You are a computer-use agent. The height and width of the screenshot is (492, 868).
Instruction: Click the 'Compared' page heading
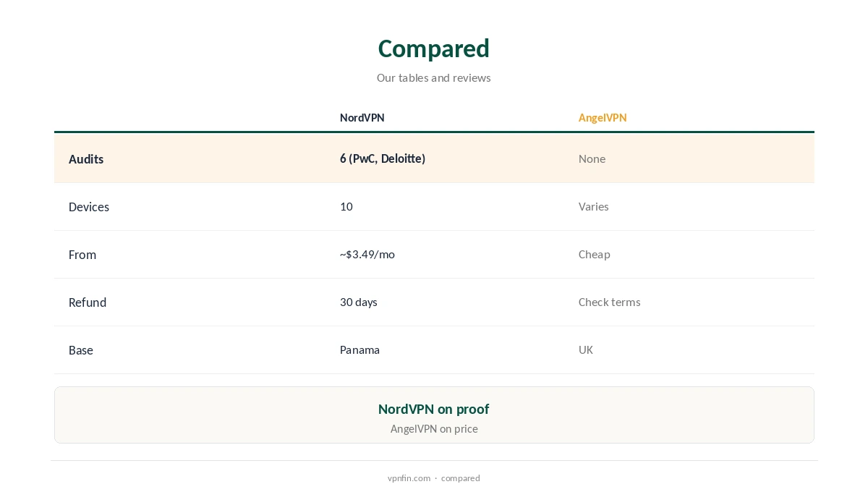434,48
